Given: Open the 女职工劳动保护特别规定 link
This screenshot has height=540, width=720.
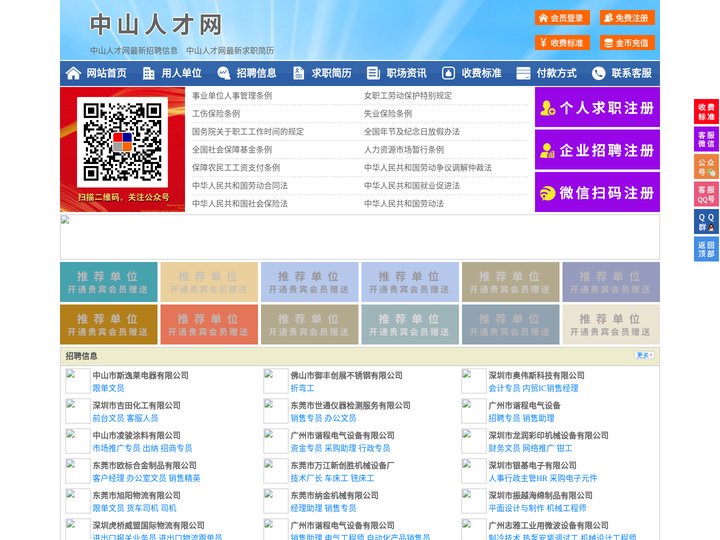Looking at the screenshot, I should click(x=408, y=96).
